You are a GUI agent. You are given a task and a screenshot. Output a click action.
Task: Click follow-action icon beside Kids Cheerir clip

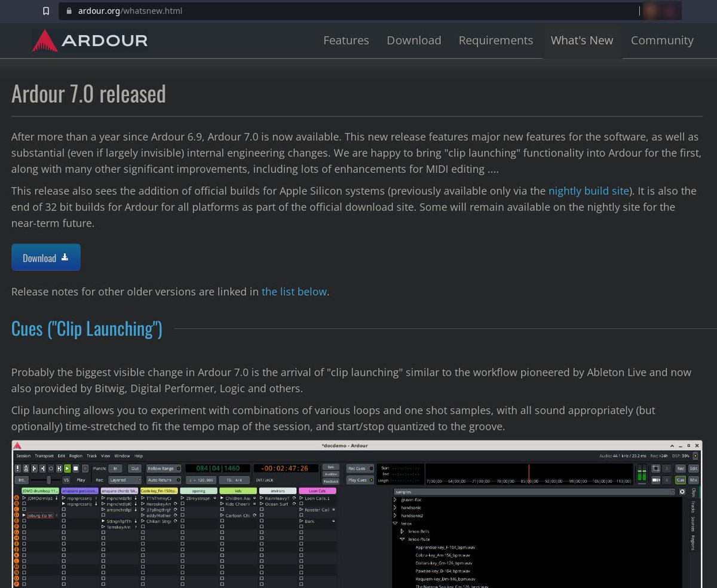[x=254, y=504]
